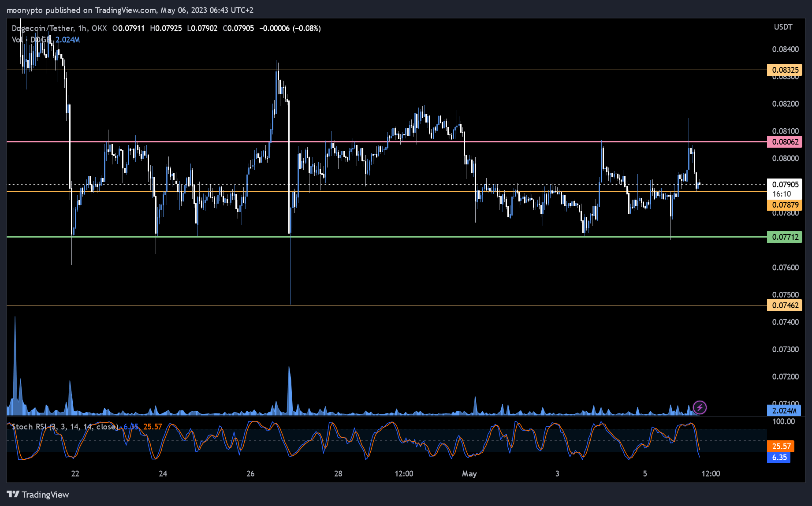The width and height of the screenshot is (812, 506).
Task: Click the 0.07400 price axis tick
Action: click(785, 322)
